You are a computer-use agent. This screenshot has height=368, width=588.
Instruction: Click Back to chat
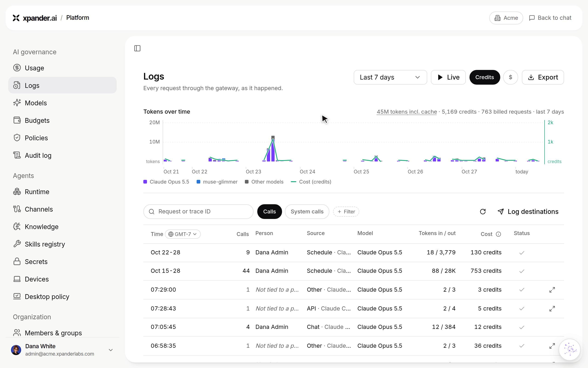coord(550,18)
